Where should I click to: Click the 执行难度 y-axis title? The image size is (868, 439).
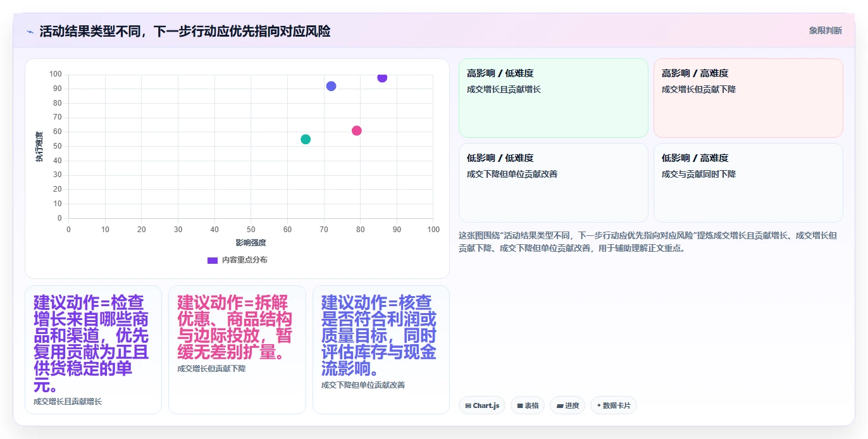tap(39, 147)
